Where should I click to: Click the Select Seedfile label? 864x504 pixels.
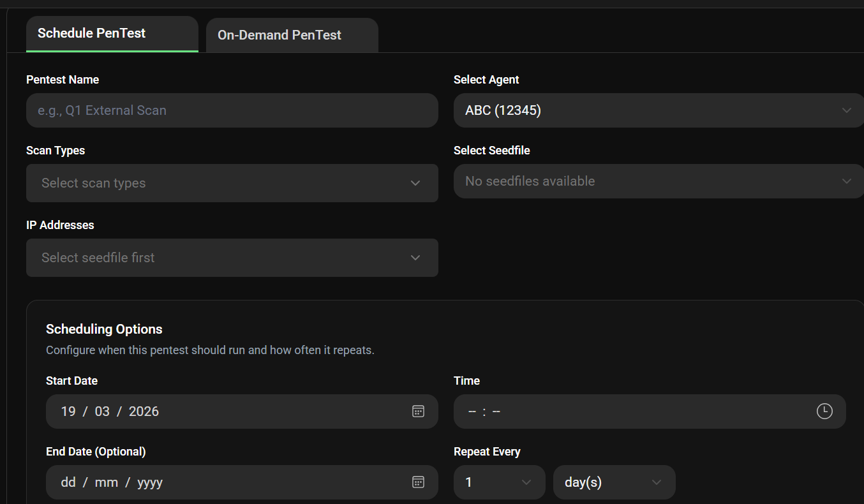(492, 151)
